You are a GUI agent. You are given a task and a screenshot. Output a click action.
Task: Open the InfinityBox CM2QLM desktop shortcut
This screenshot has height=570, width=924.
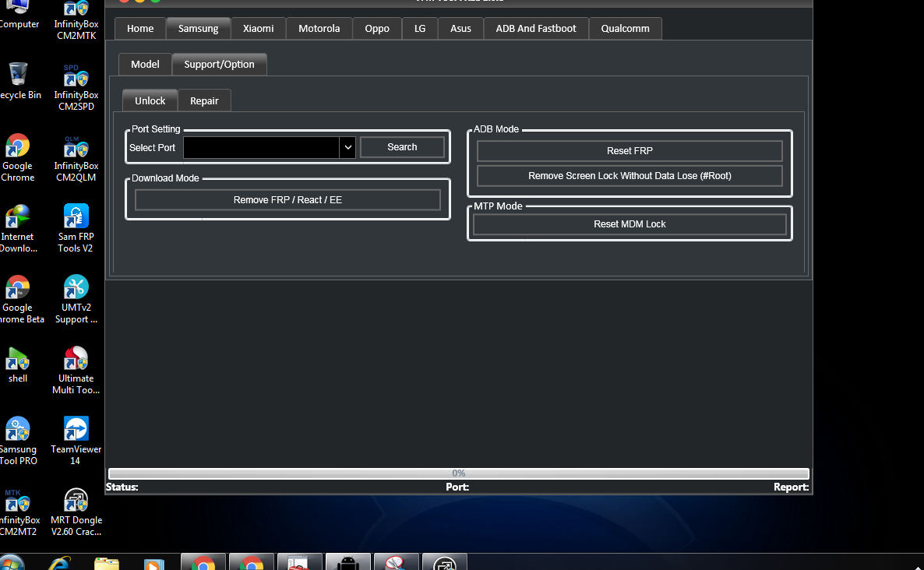point(76,158)
